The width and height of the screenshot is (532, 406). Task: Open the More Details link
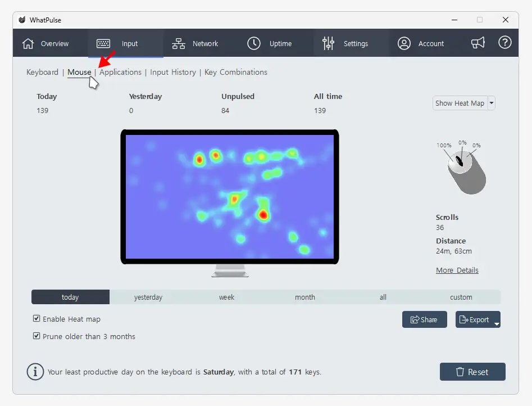click(457, 270)
